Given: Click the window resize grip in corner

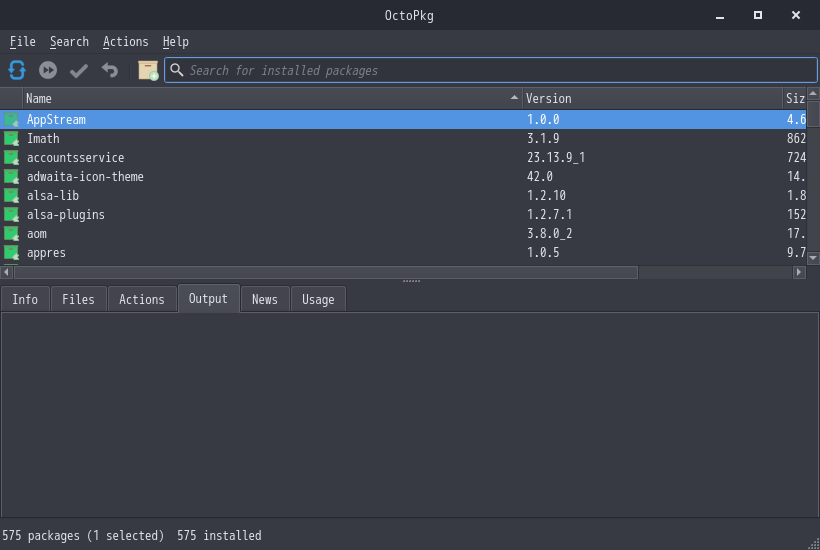Looking at the screenshot, I should click(x=814, y=544).
